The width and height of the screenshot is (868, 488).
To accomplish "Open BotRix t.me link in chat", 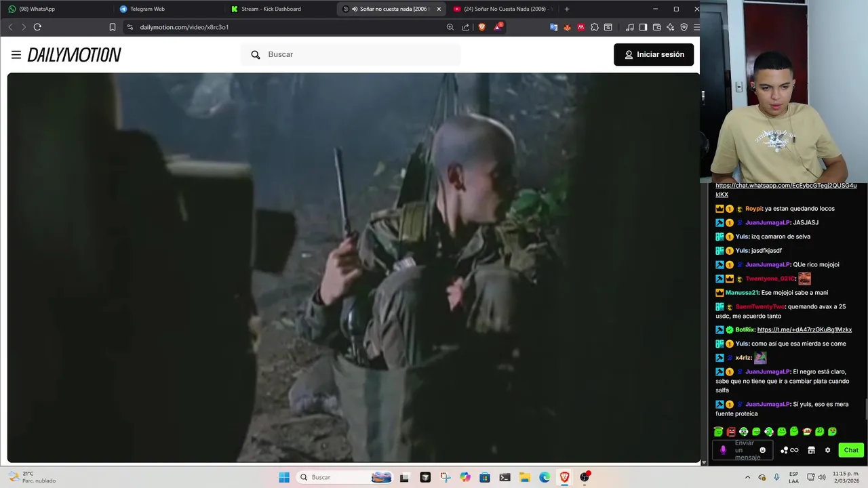I will (x=804, y=329).
